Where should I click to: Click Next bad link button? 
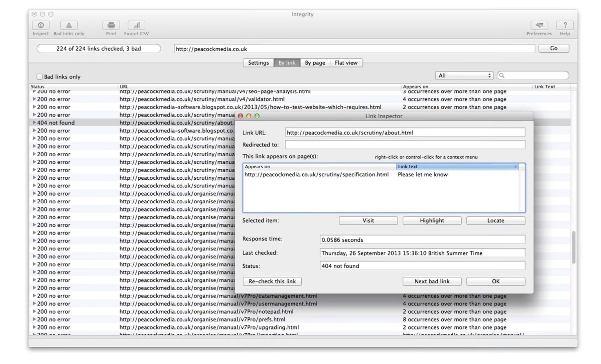pyautogui.click(x=432, y=282)
